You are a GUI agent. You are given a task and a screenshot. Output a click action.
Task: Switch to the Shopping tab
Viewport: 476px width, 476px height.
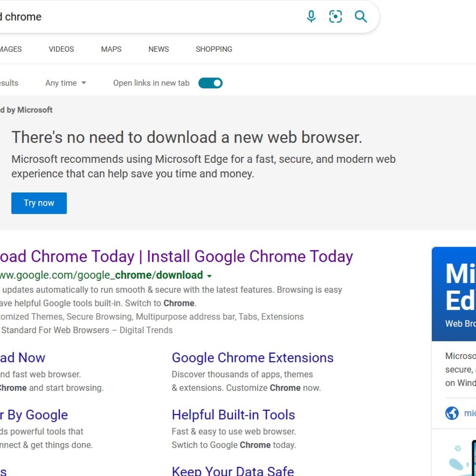214,49
